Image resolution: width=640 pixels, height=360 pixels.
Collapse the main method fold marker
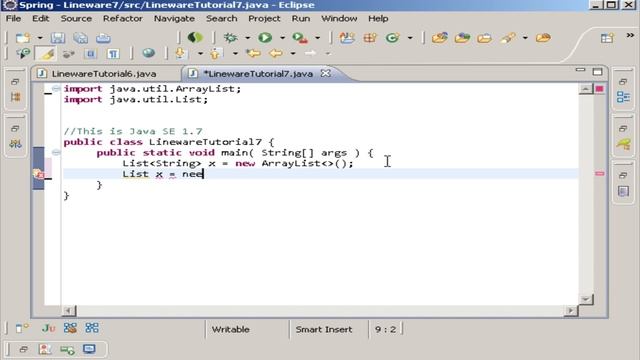(56, 152)
